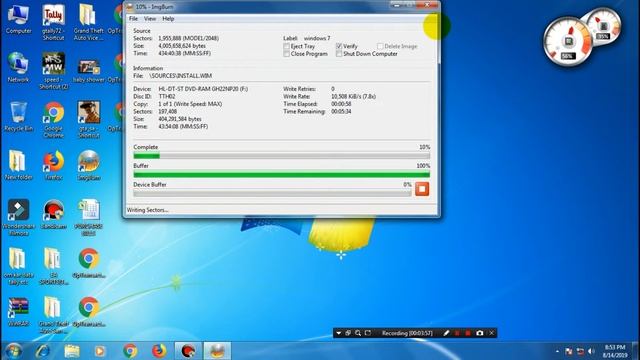Open the Help menu in ImgBurn

click(x=168, y=19)
